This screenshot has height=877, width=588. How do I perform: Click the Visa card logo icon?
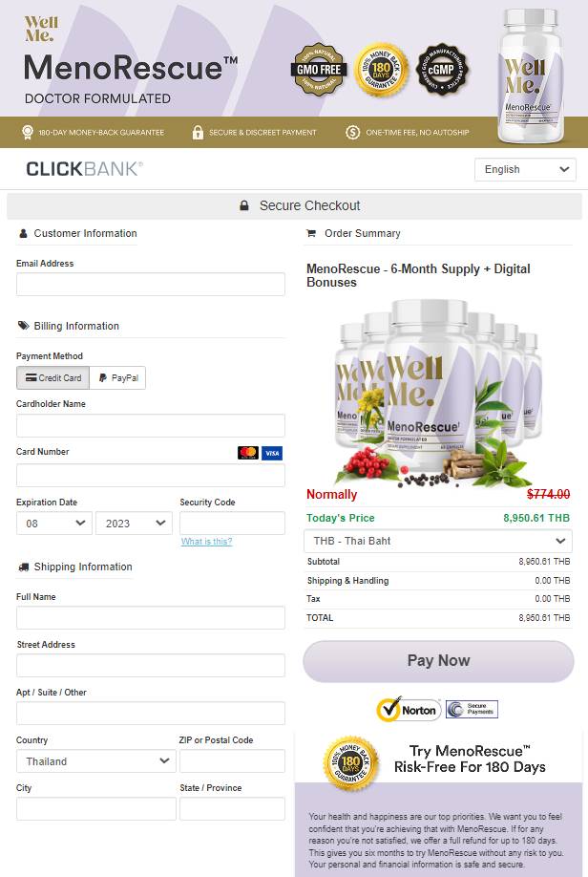(x=272, y=453)
